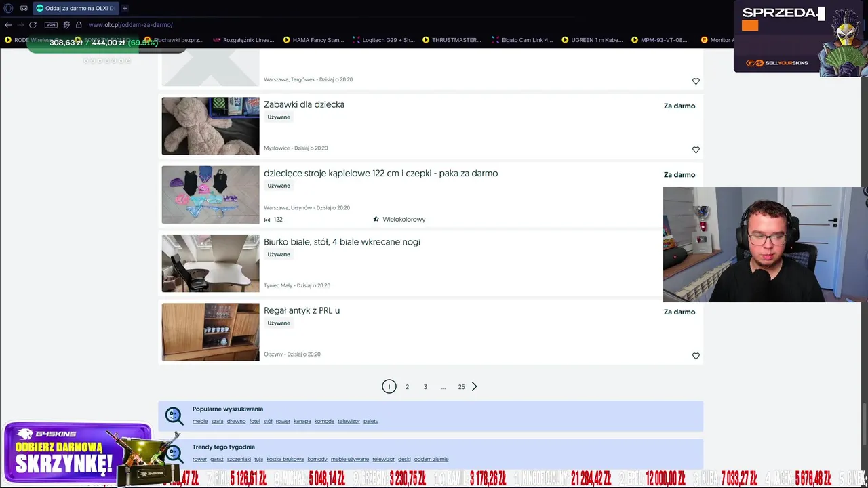Open weekly trend 'deski'
Image resolution: width=868 pixels, height=488 pixels.
404,459
